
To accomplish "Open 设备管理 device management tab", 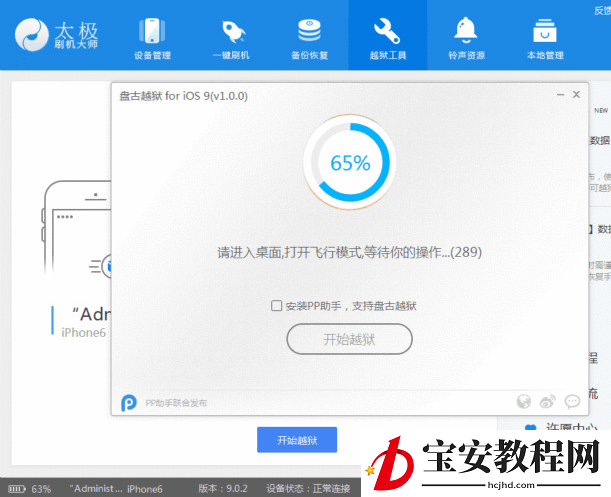I will 152,38.
